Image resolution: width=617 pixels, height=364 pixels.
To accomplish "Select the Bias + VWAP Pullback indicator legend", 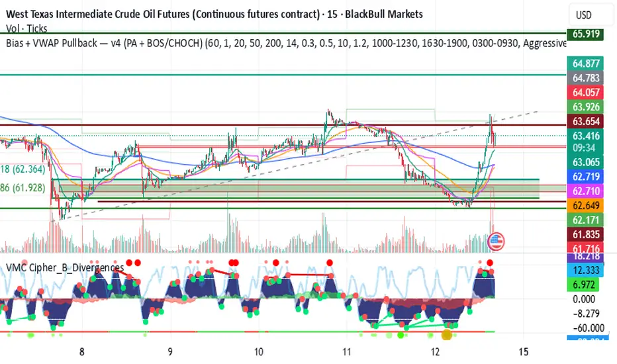I will (x=286, y=43).
